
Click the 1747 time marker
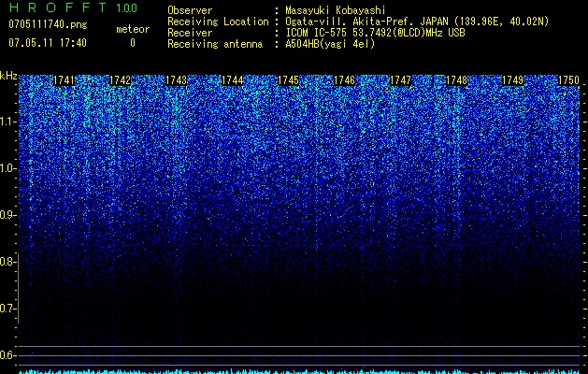pyautogui.click(x=401, y=80)
